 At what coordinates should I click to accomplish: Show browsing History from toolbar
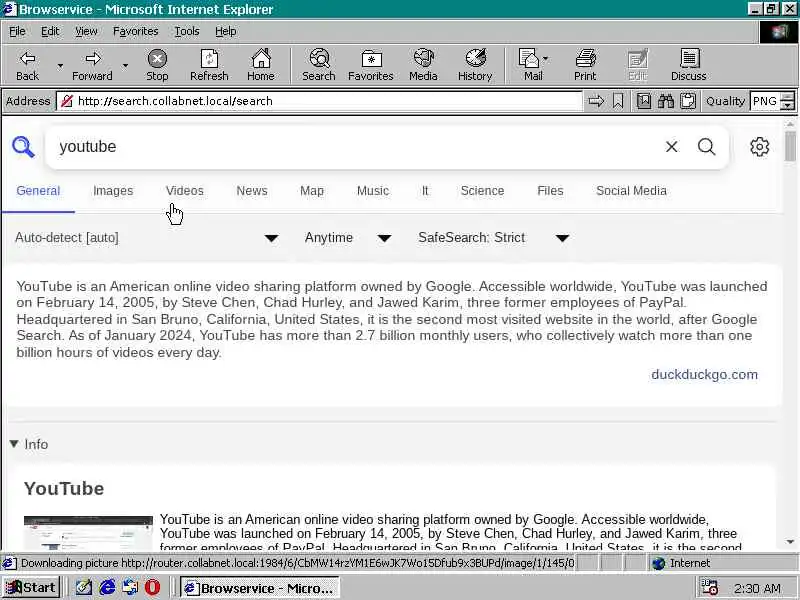[475, 65]
